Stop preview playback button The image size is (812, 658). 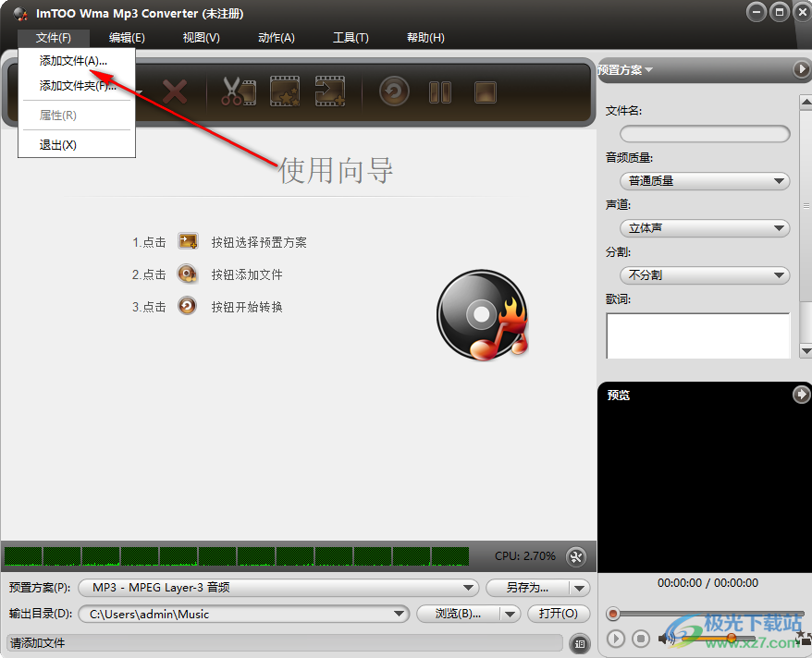[x=641, y=639]
